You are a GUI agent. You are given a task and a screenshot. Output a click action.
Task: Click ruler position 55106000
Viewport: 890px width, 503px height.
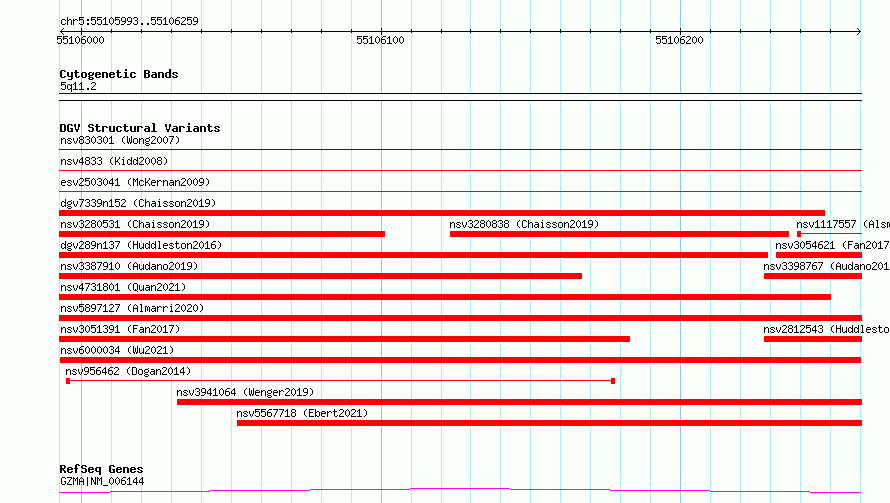tap(81, 40)
